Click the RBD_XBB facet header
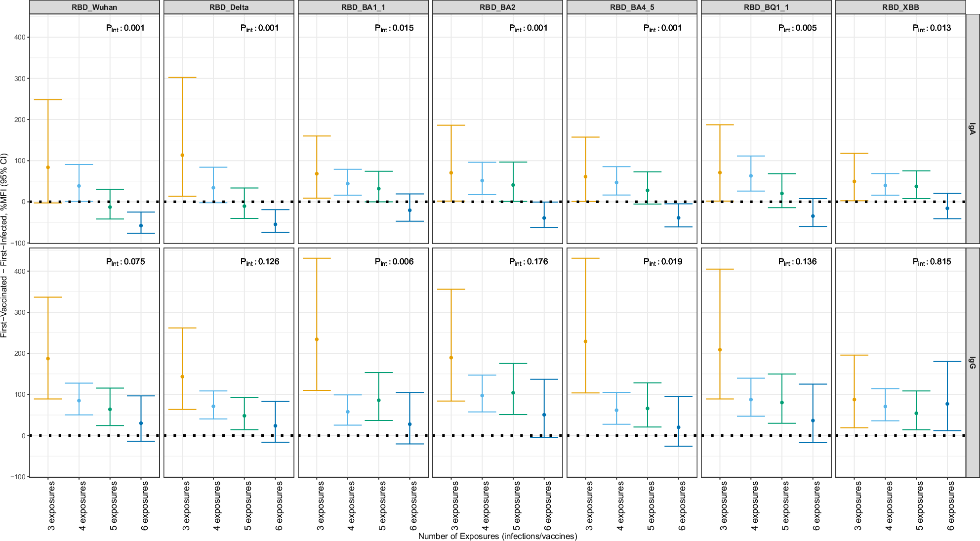980x541 pixels. coord(900,7)
